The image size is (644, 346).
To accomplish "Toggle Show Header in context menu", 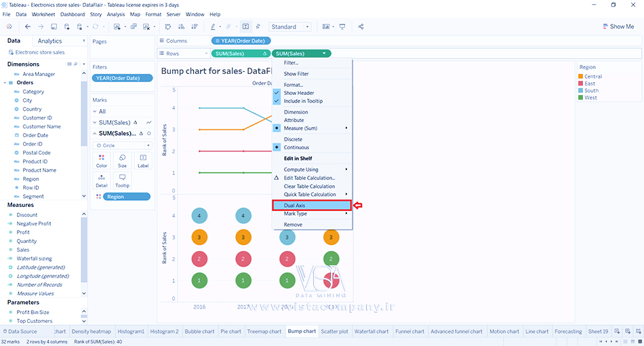I will (x=298, y=93).
